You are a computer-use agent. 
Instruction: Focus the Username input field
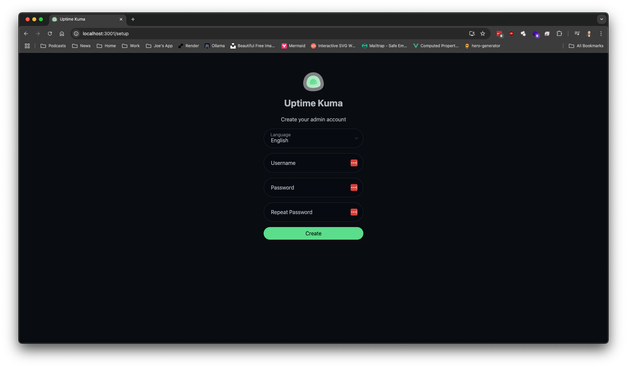(x=313, y=163)
